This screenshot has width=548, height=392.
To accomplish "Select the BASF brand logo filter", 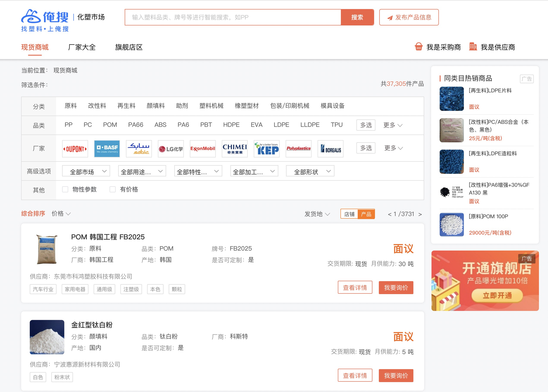I will pos(107,149).
